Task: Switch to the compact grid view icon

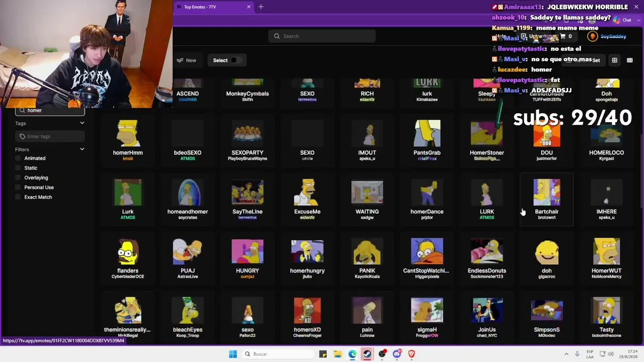Action: (x=629, y=60)
